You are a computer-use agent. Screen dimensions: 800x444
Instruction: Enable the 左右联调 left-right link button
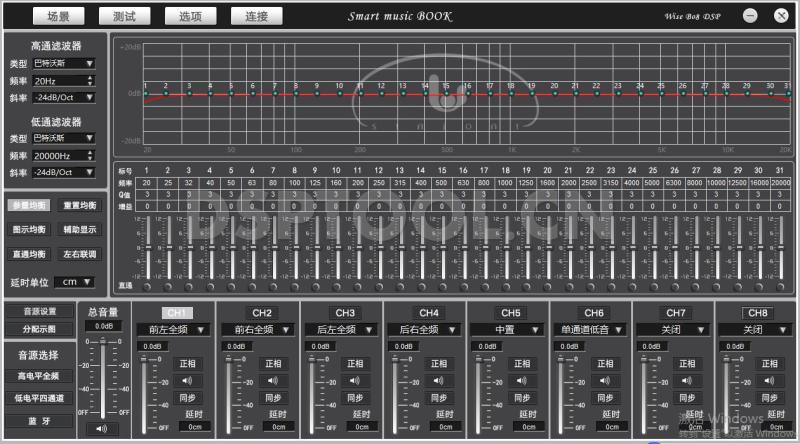point(80,254)
